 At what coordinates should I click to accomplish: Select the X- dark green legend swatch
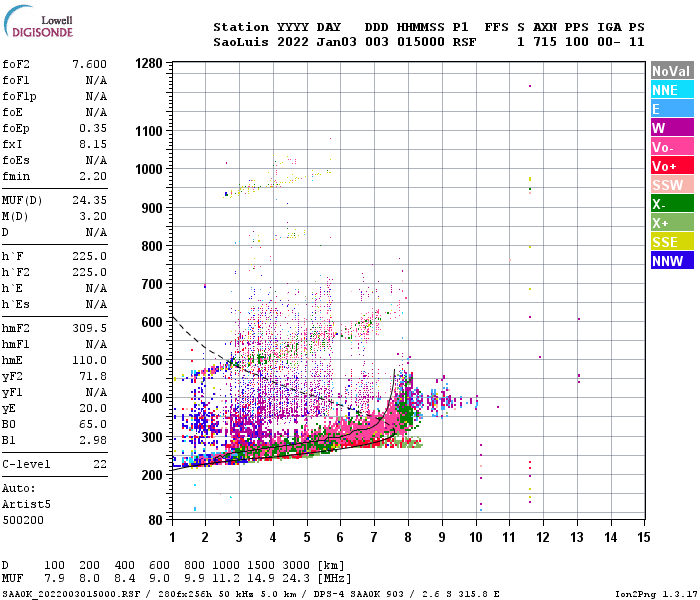click(x=672, y=204)
